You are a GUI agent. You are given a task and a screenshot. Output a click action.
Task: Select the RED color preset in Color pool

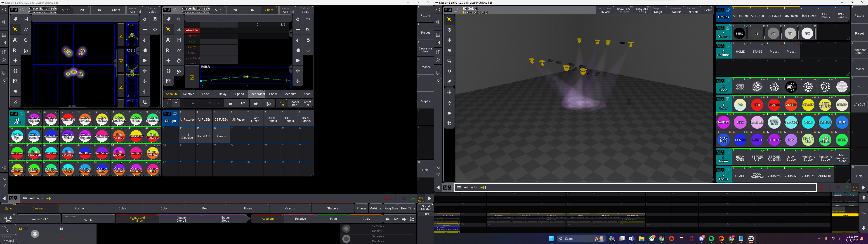[757, 105]
